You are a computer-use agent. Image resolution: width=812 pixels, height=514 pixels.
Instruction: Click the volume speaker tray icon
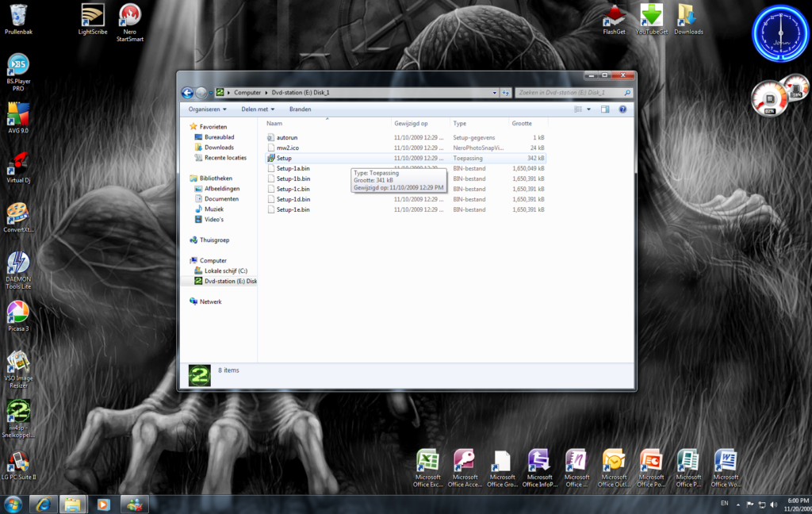click(774, 504)
